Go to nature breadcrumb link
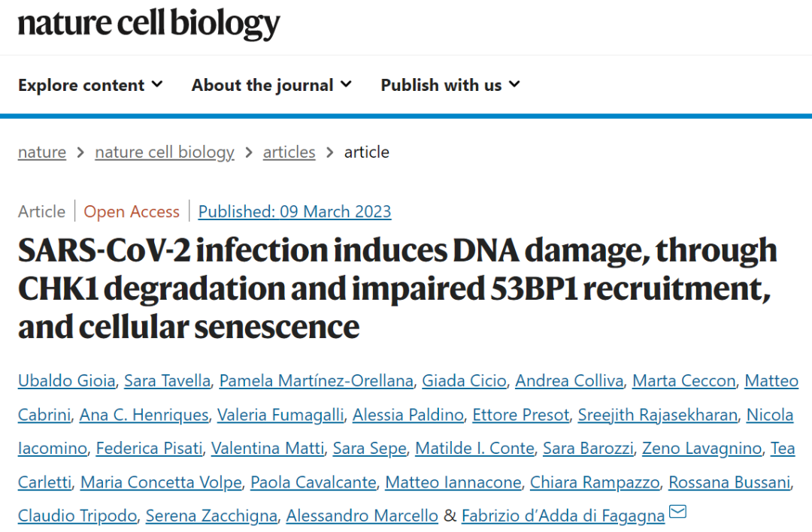 [x=42, y=153]
